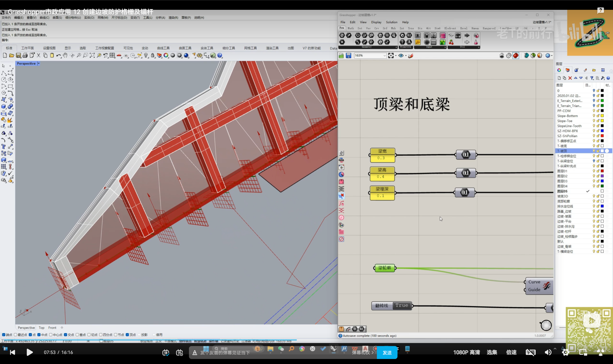The height and width of the screenshot is (364, 613).
Task: Click the blue SZ-HDM-BPX layer color swatch
Action: [602, 131]
